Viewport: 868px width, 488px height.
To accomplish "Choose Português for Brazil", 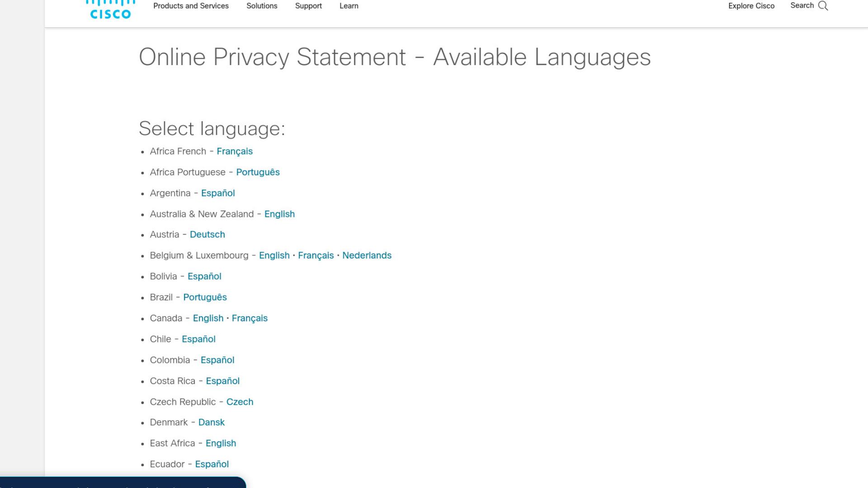I will click(205, 297).
